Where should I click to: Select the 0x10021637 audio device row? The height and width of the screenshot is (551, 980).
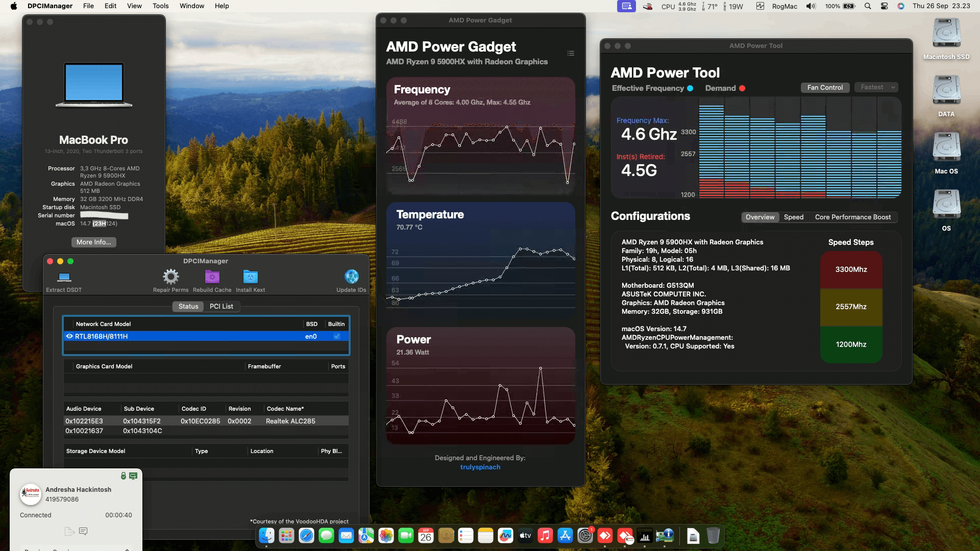206,431
